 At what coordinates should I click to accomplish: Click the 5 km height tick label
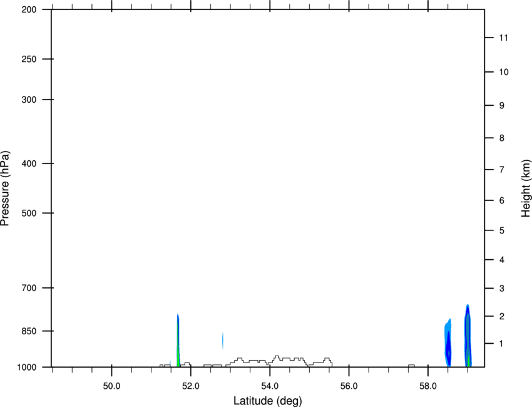coord(502,230)
